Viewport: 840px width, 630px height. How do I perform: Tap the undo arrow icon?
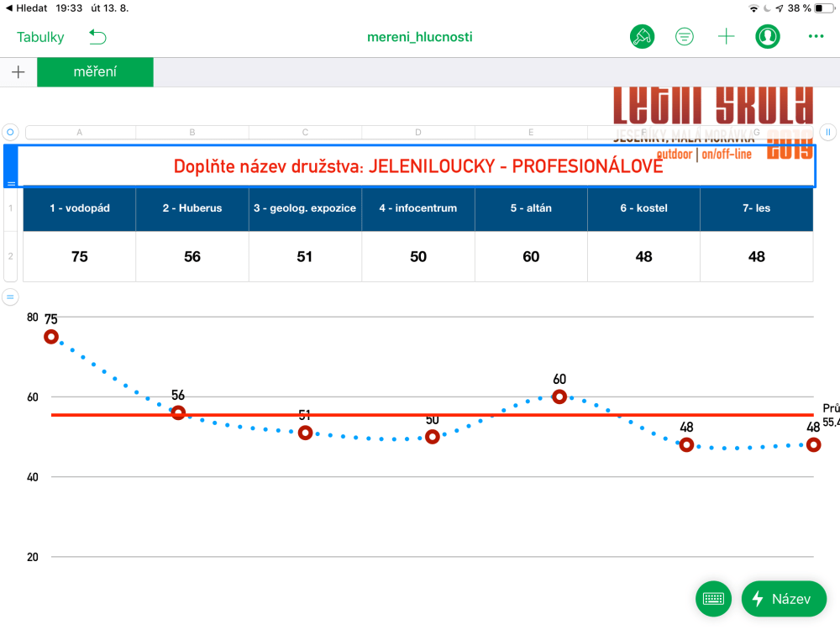click(x=98, y=37)
